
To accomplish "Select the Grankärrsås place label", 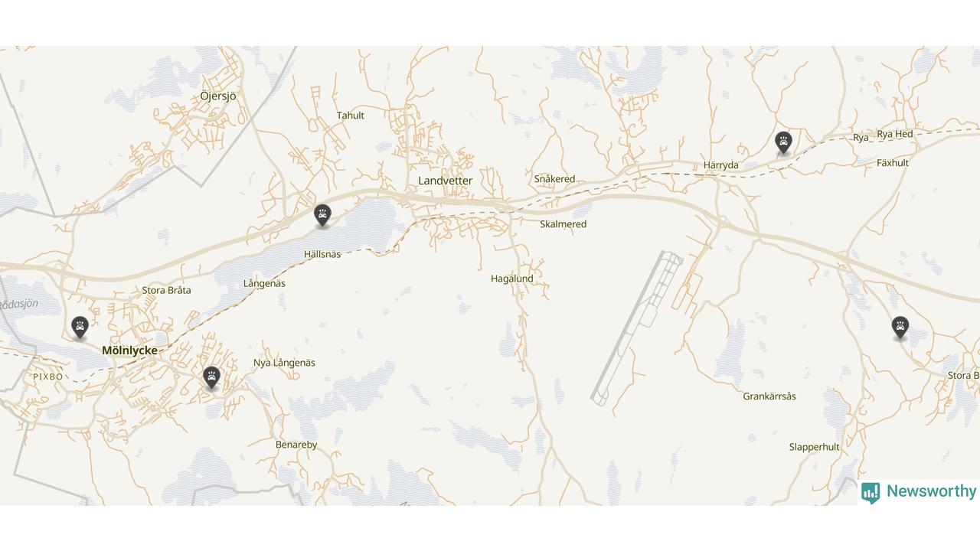I will click(769, 396).
